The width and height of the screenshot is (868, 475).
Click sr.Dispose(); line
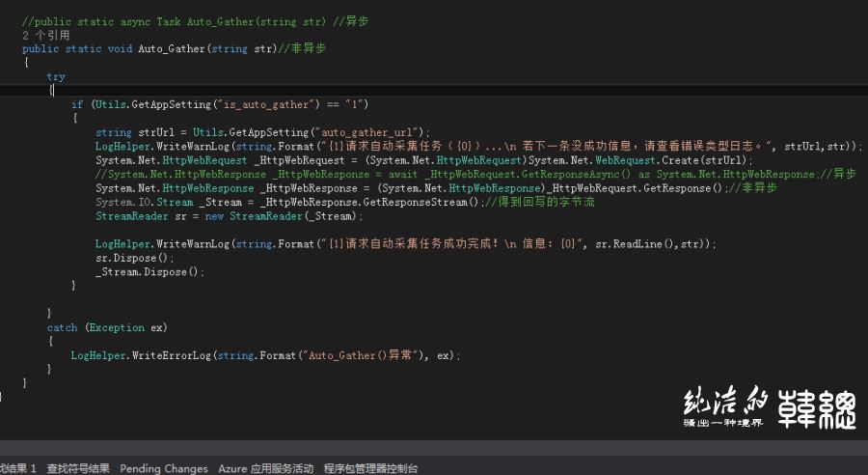(134, 258)
